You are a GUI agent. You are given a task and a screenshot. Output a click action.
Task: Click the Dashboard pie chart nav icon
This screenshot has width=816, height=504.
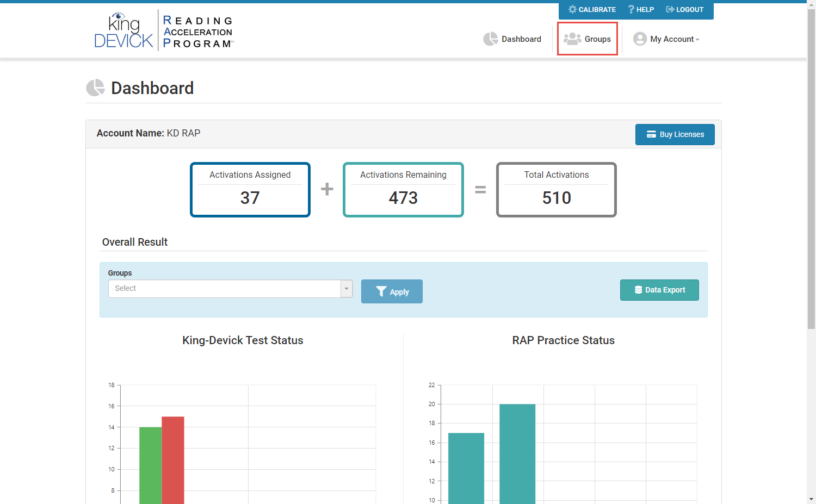tap(491, 39)
